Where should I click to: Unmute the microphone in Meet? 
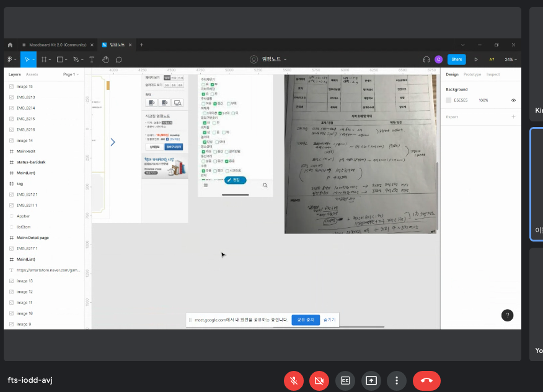[x=294, y=381]
